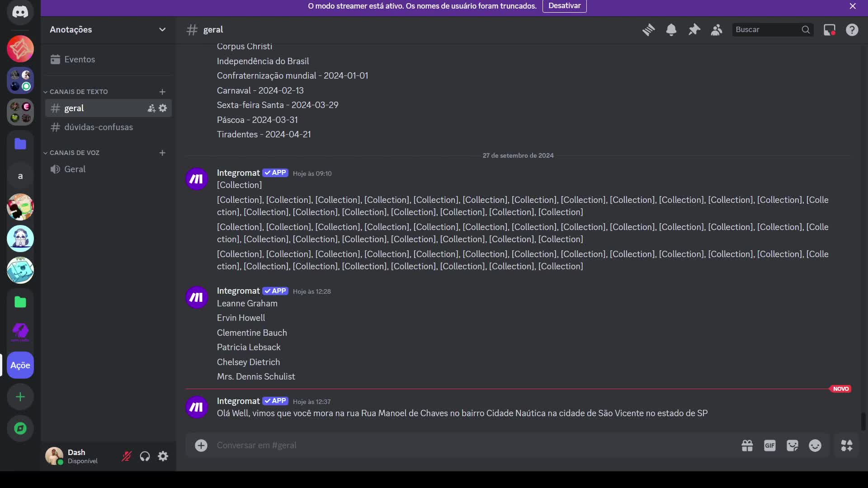Deafen audio with headphone toggle
Image resolution: width=868 pixels, height=488 pixels.
pyautogui.click(x=145, y=456)
